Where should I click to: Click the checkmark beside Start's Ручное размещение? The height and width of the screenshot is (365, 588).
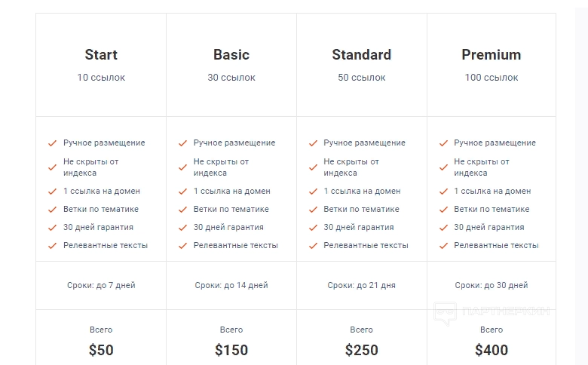tap(52, 143)
